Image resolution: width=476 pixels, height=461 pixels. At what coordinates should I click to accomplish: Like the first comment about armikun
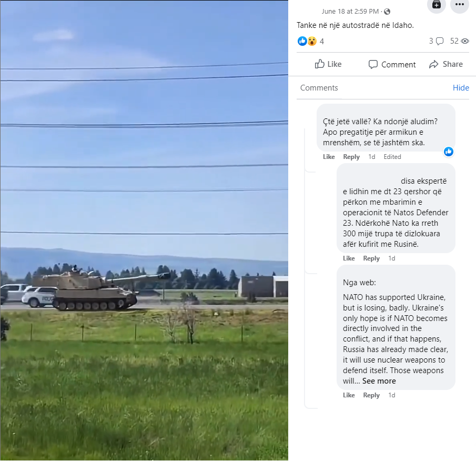click(x=329, y=157)
